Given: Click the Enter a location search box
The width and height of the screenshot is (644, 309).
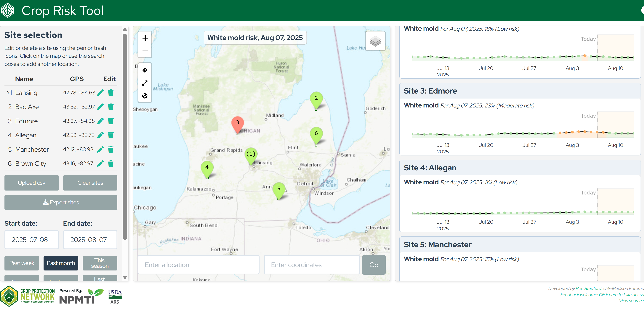Looking at the screenshot, I should tap(198, 265).
